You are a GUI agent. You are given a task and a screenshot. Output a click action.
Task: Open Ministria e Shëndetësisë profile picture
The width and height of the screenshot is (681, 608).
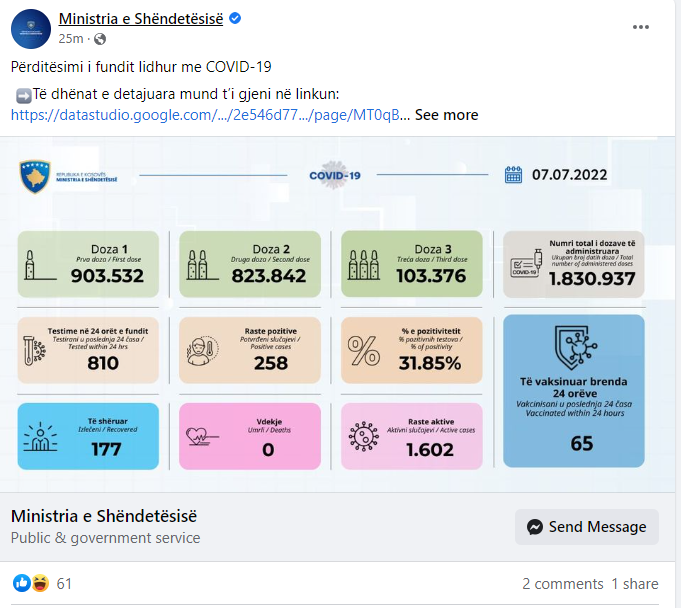pyautogui.click(x=31, y=29)
